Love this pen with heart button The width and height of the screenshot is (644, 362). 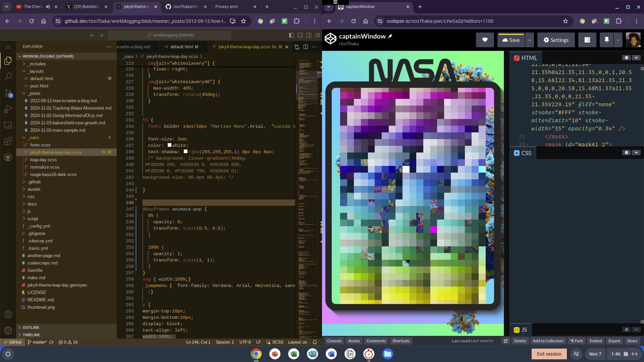[485, 40]
